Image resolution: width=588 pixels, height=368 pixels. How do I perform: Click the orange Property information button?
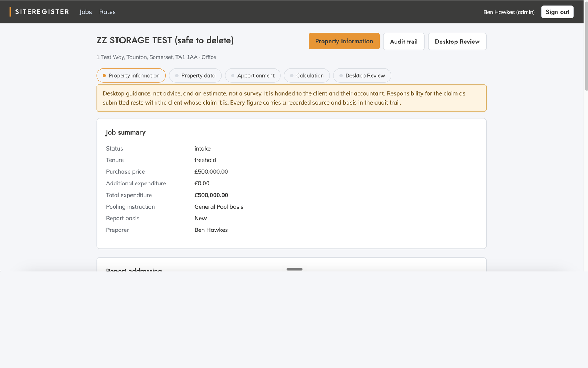(x=344, y=41)
